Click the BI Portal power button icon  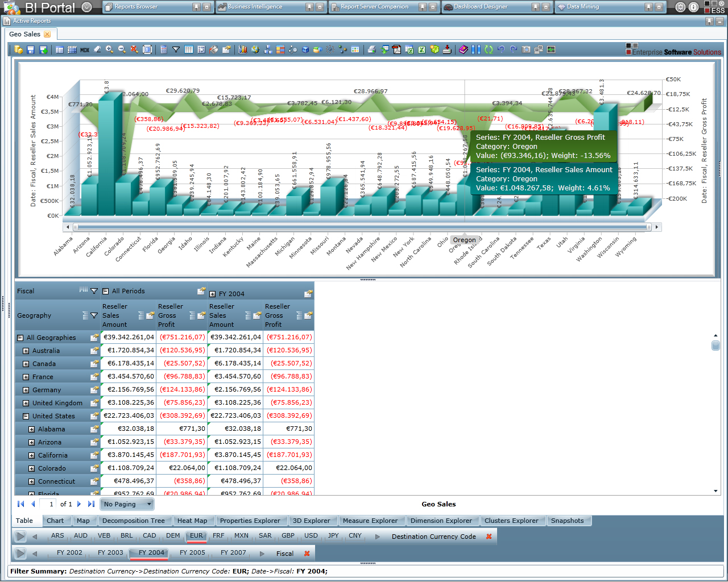tap(86, 7)
